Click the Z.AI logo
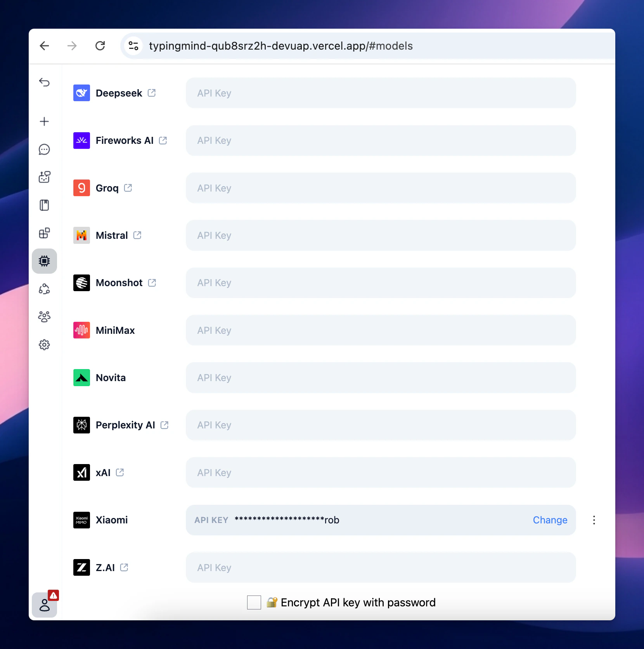Screen dimensions: 644x649 (x=81, y=568)
